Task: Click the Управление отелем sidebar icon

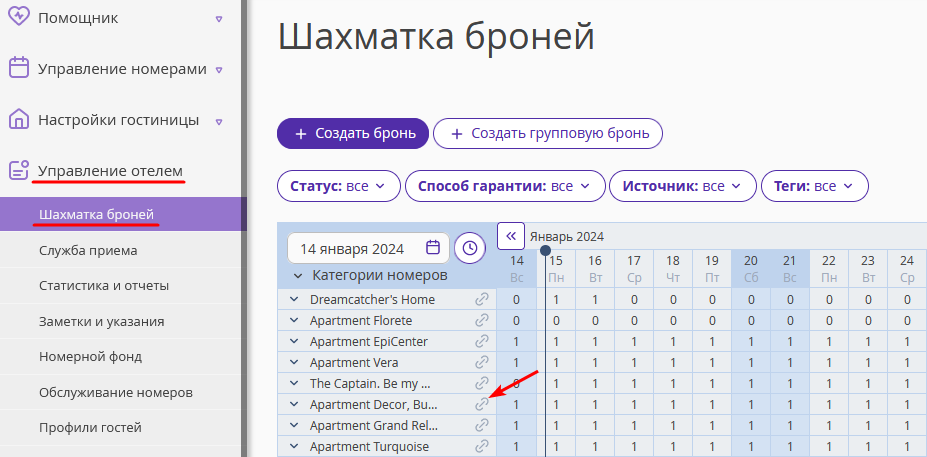Action: (19, 171)
